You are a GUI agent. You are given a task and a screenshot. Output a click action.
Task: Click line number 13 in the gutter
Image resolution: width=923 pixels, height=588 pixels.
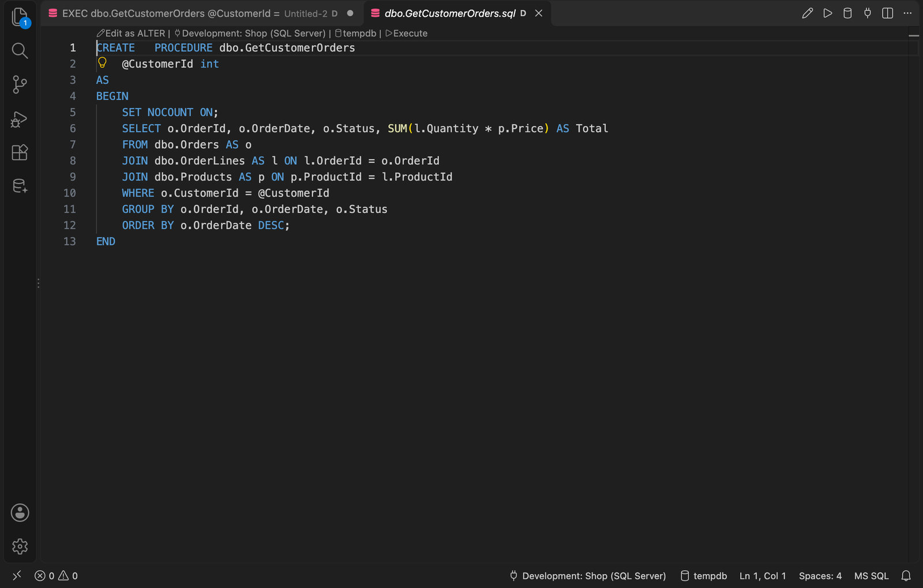tap(69, 242)
